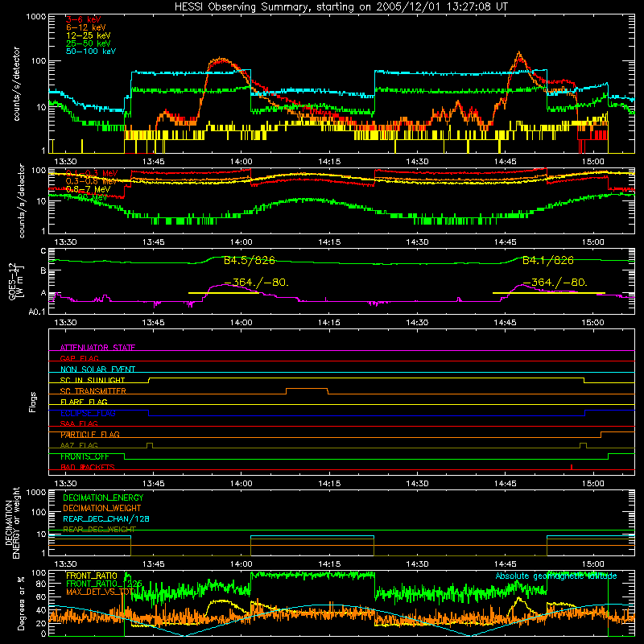Click the NON_SOLAR_EVENT flag label
The image size is (644, 644).
pyautogui.click(x=97, y=369)
